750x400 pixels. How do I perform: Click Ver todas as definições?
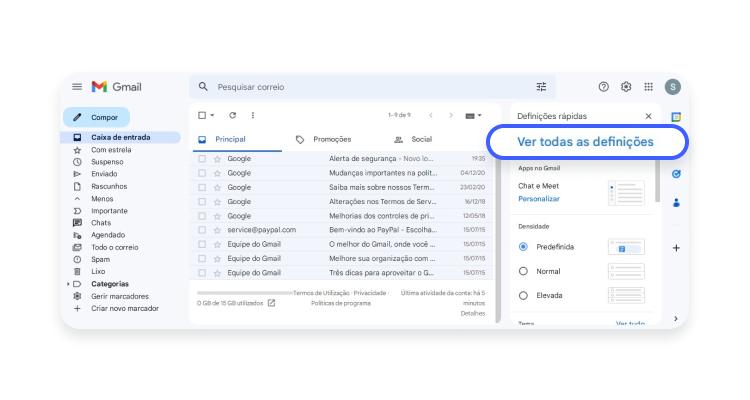(x=585, y=142)
